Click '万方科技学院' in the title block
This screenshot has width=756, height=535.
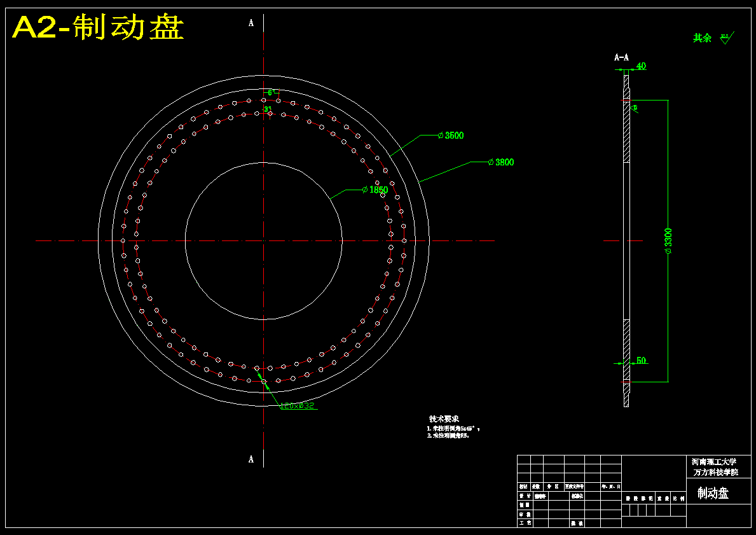click(716, 473)
